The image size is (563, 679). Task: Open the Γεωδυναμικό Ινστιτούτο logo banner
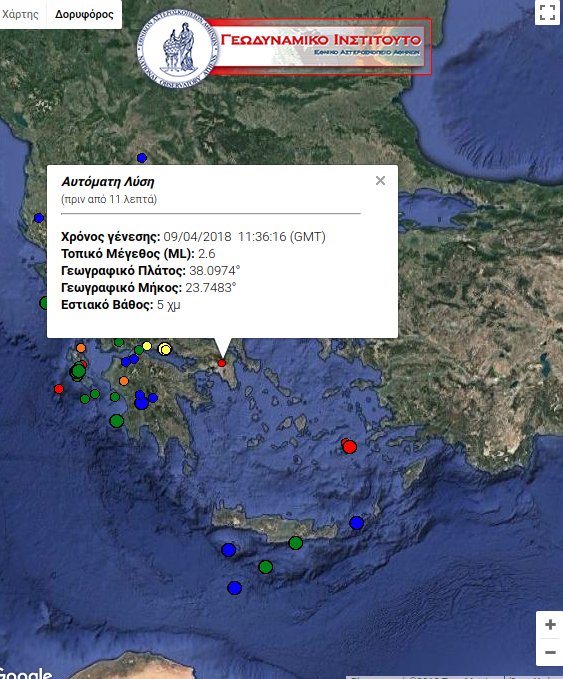[x=320, y=47]
